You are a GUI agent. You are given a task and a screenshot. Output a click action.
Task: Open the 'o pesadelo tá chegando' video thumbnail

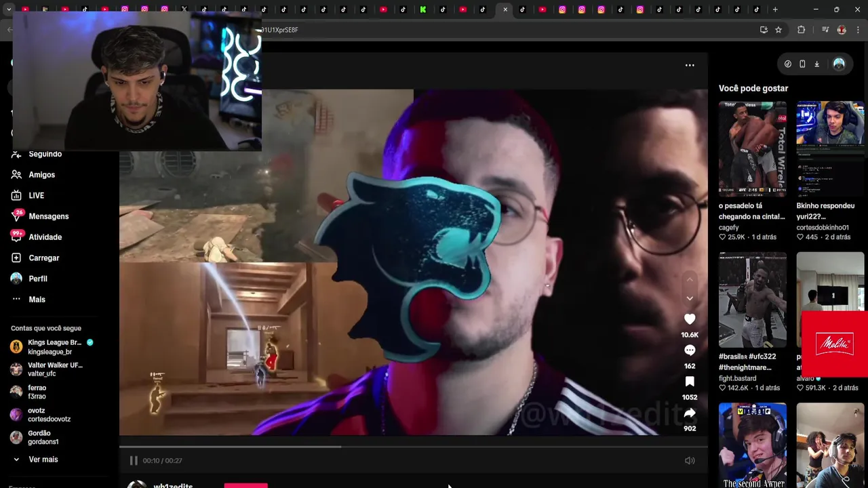[753, 149]
